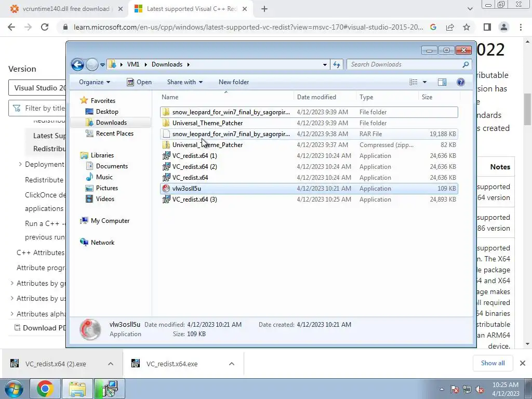This screenshot has height=399, width=532.
Task: Close the Chrome downloads bar
Action: (x=523, y=363)
